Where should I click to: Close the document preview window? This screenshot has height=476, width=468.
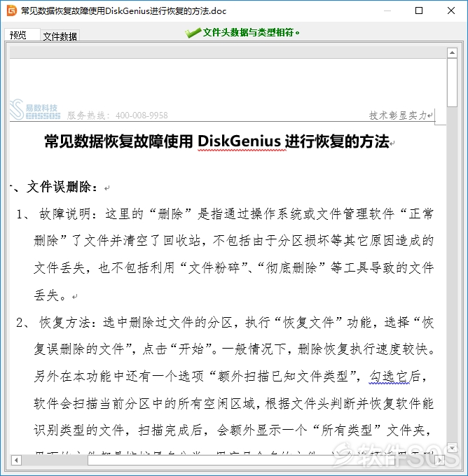(451, 11)
